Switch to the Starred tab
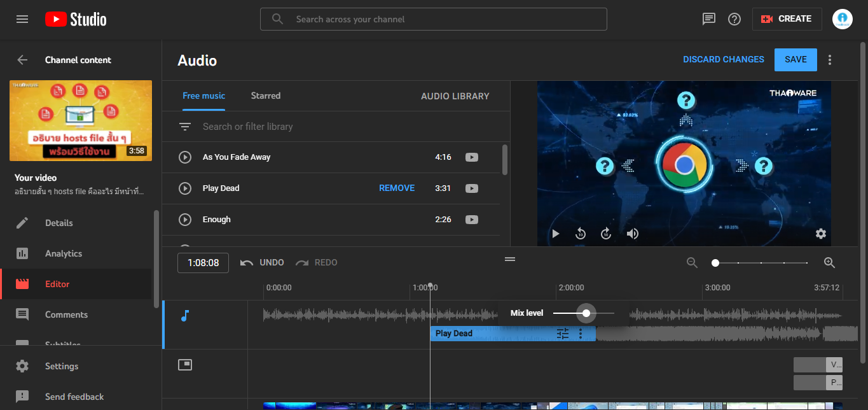Image resolution: width=868 pixels, height=410 pixels. [x=265, y=95]
